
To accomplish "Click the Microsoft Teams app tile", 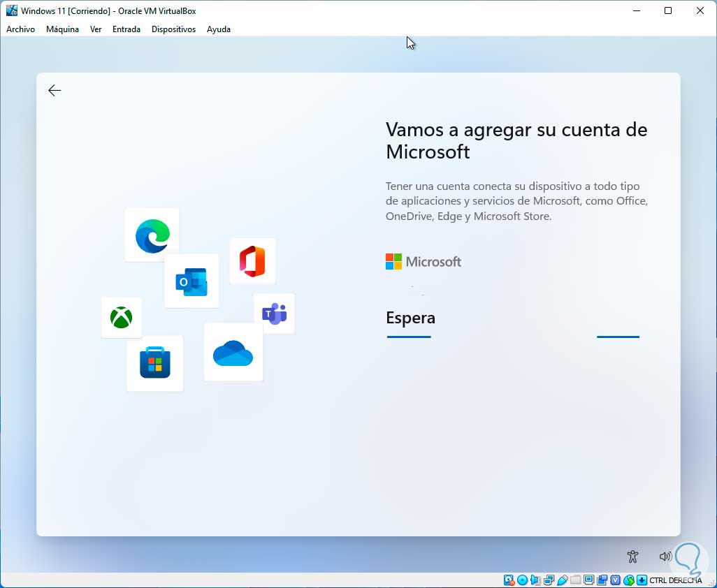I will 275,314.
